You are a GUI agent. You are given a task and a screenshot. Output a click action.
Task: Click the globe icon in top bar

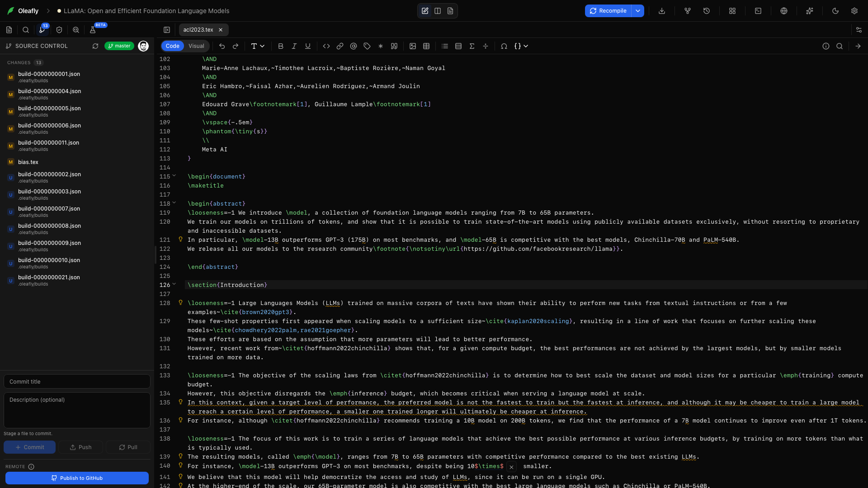[x=784, y=11]
